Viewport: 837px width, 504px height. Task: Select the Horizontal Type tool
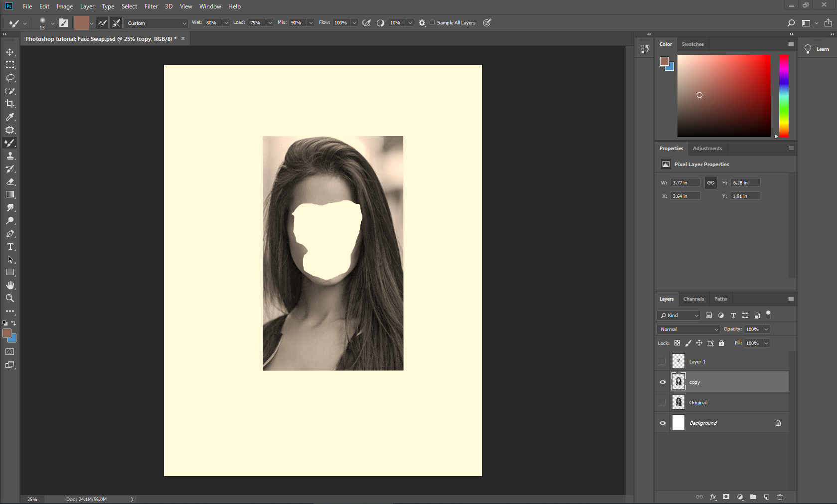click(10, 246)
